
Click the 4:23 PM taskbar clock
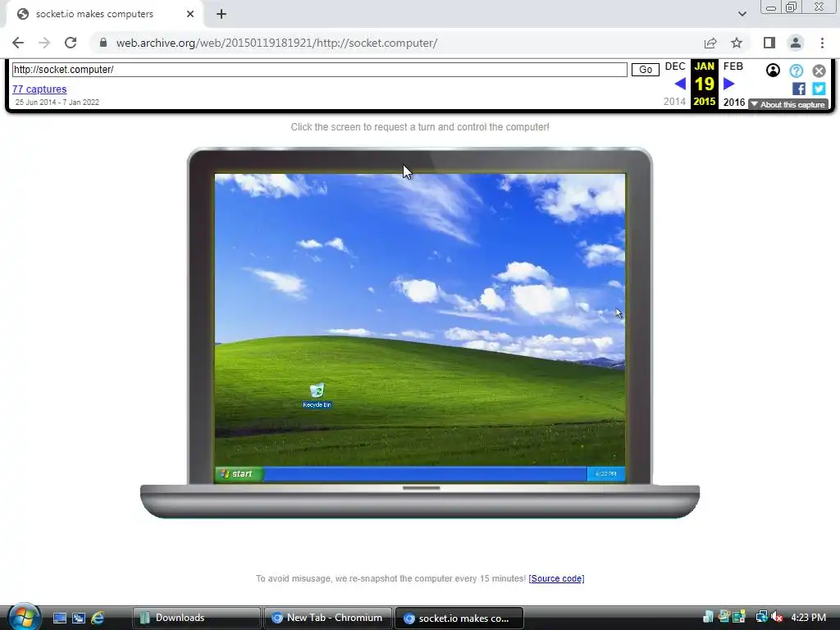coord(808,617)
